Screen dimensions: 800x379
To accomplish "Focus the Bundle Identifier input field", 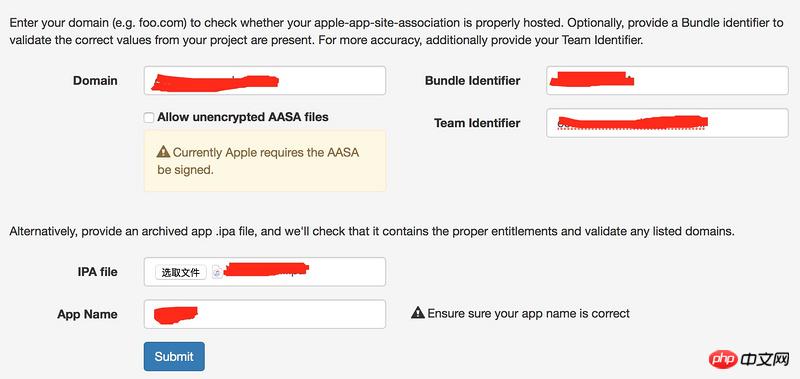I will (667, 81).
